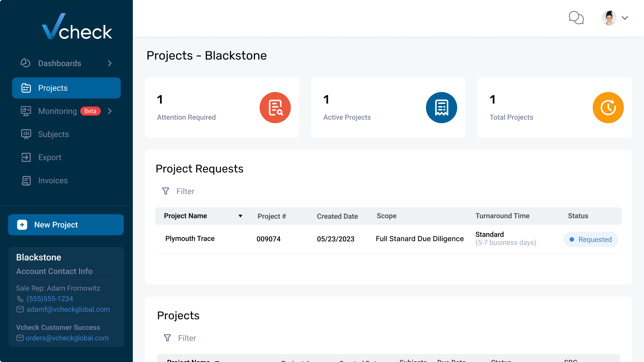644x362 pixels.
Task: Click Sale Rep: Adam Fromowitz text
Action: (58, 288)
